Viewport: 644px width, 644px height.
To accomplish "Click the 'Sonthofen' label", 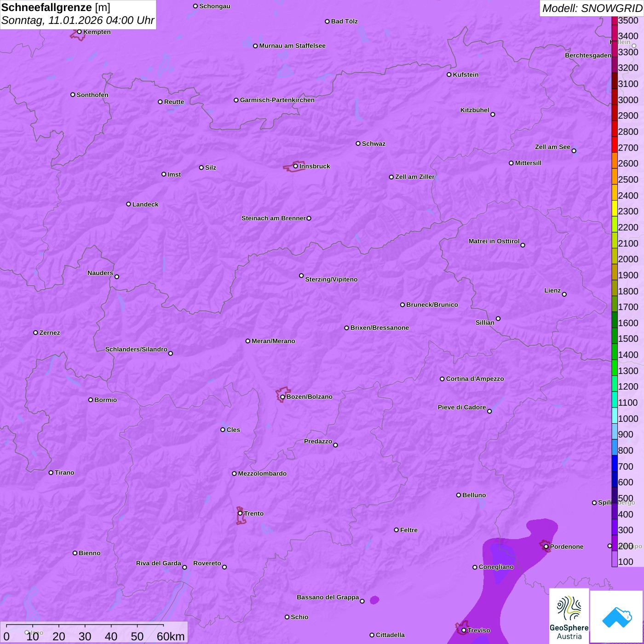I will (x=92, y=95).
